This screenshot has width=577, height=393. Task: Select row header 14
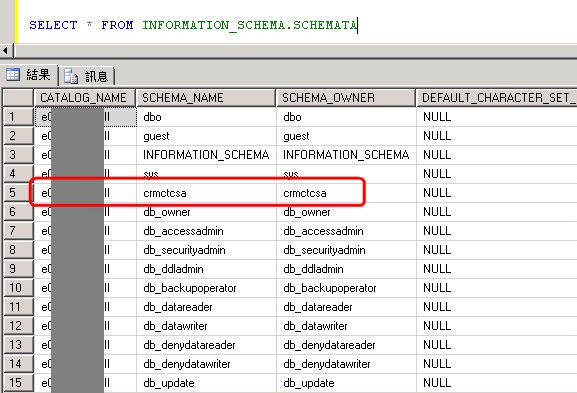18,364
